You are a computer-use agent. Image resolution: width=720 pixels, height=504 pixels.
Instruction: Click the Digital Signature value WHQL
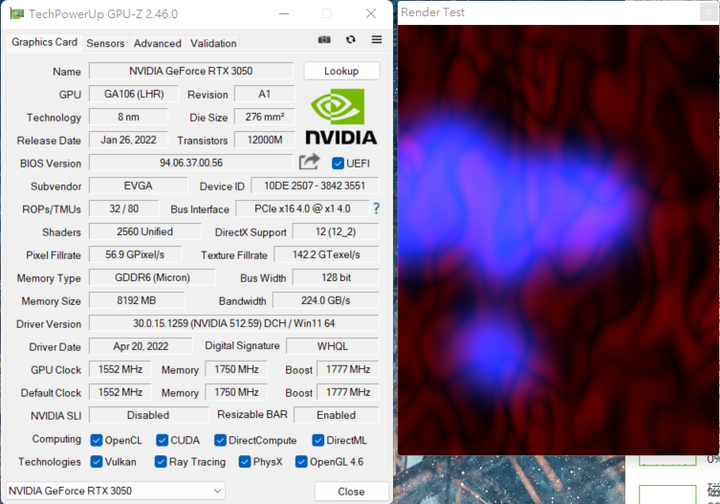pos(332,347)
